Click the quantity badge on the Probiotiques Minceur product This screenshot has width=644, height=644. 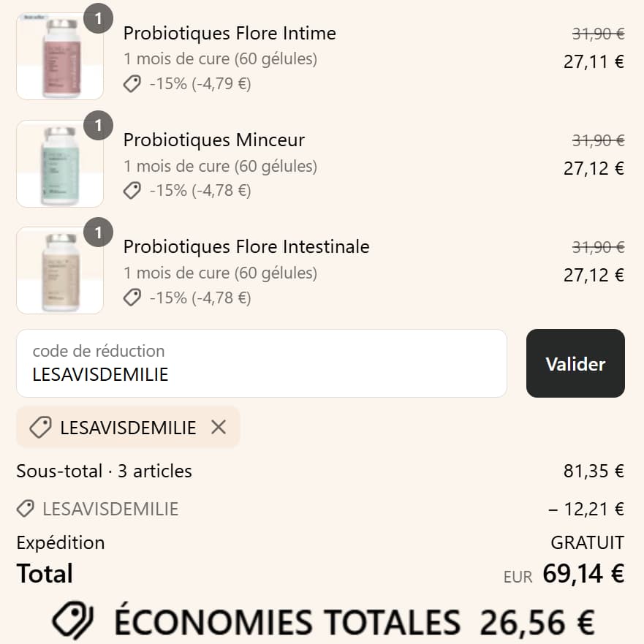[97, 126]
